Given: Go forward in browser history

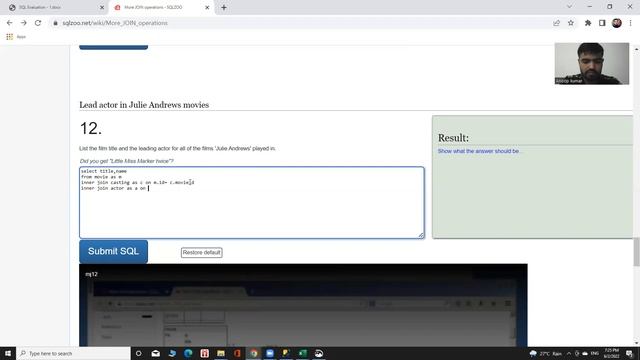Looking at the screenshot, I should 23,23.
